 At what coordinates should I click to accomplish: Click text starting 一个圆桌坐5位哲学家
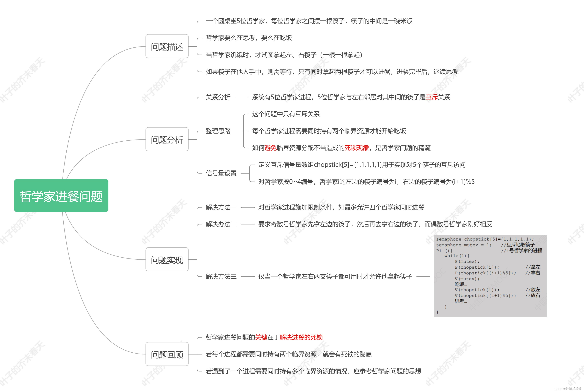coord(309,21)
